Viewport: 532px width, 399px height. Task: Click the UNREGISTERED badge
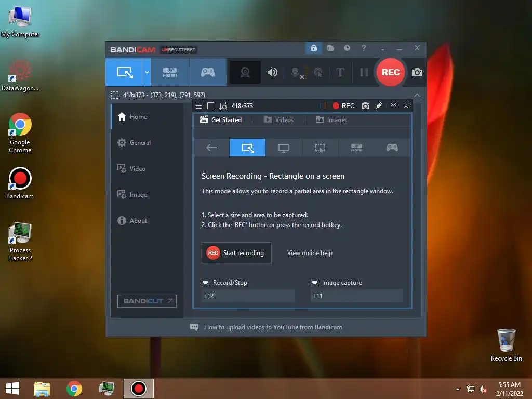(179, 50)
